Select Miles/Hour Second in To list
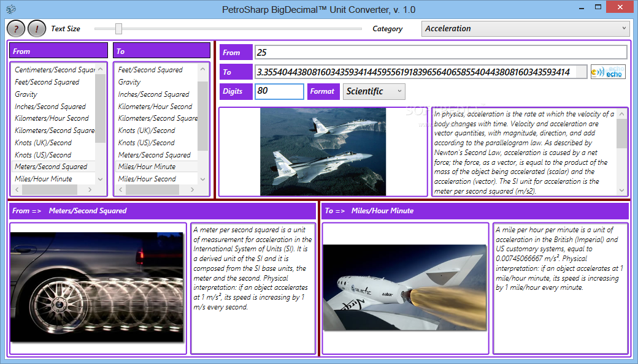This screenshot has width=638, height=364. click(x=157, y=179)
